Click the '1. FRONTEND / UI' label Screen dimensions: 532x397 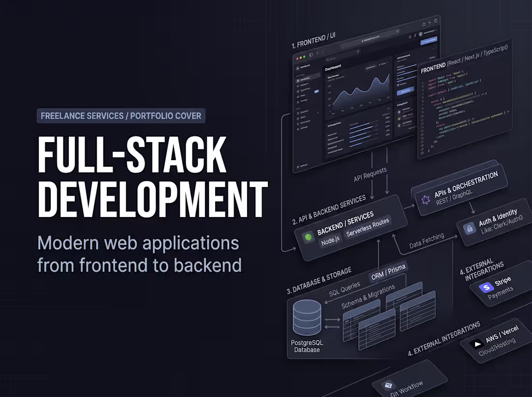313,41
